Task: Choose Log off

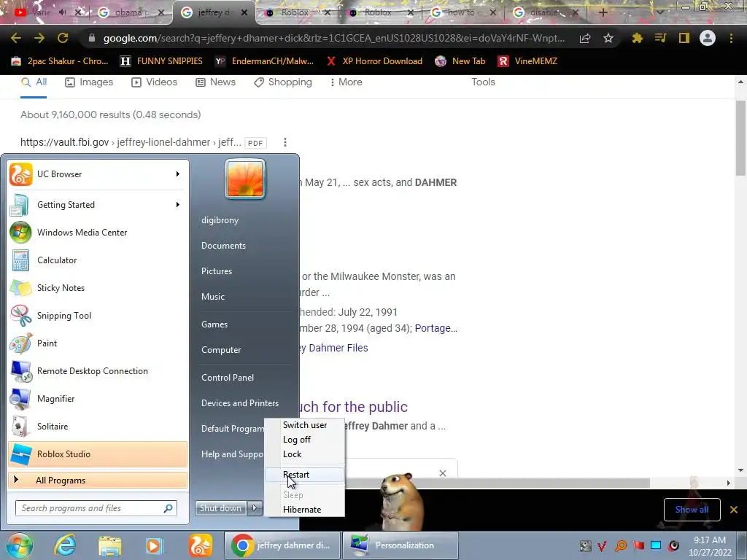Action: tap(296, 440)
